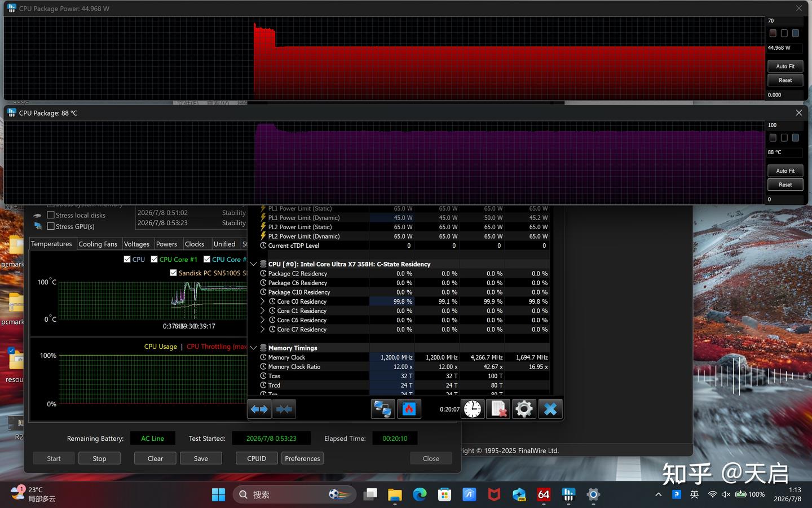Screen dimensions: 812x508
Task: Click Reset in CPU Package temperature graph
Action: [785, 185]
